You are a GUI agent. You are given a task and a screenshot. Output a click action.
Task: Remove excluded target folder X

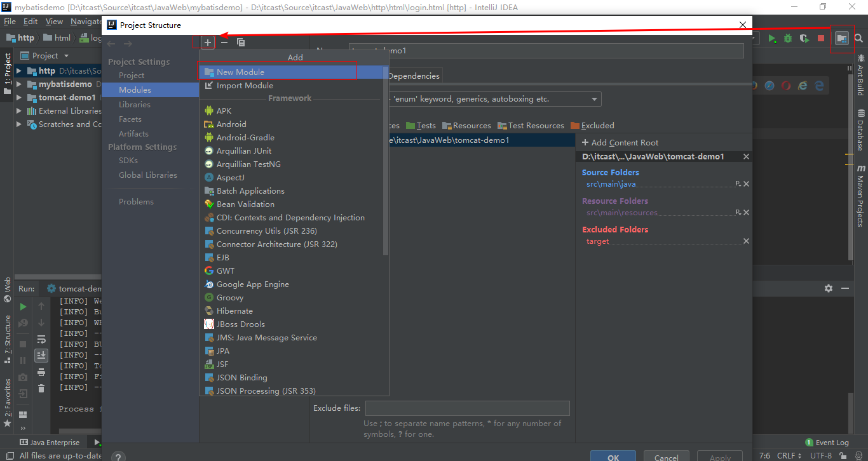click(x=746, y=241)
